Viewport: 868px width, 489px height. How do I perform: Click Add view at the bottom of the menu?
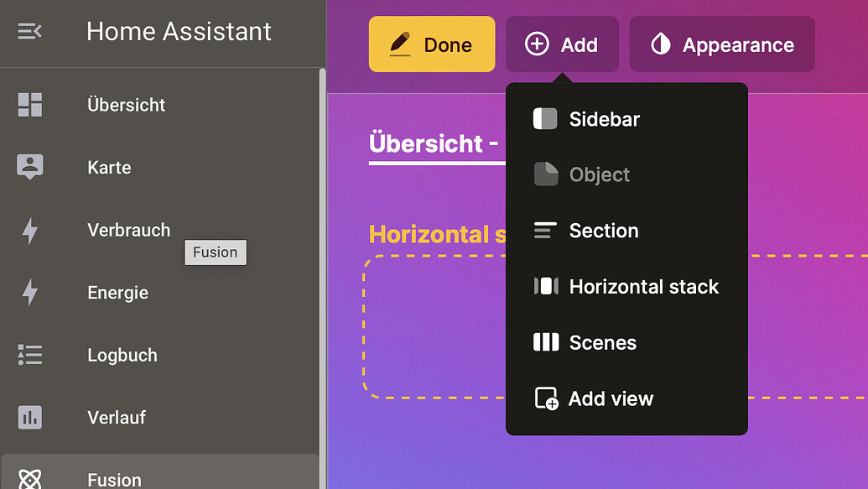611,398
